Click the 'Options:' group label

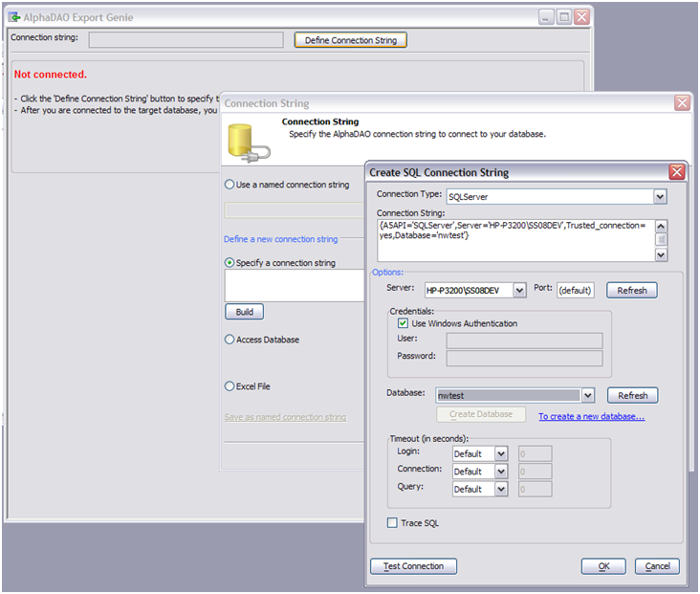click(387, 272)
